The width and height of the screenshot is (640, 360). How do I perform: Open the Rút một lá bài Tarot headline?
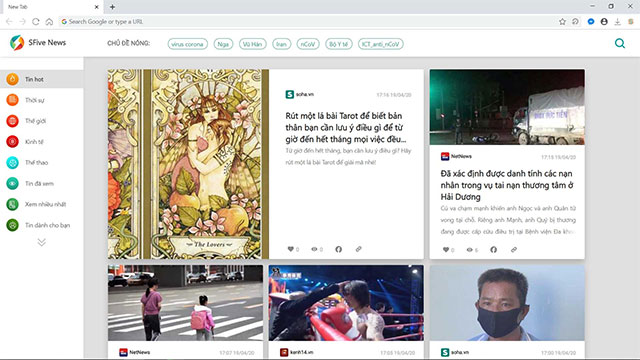pyautogui.click(x=346, y=127)
